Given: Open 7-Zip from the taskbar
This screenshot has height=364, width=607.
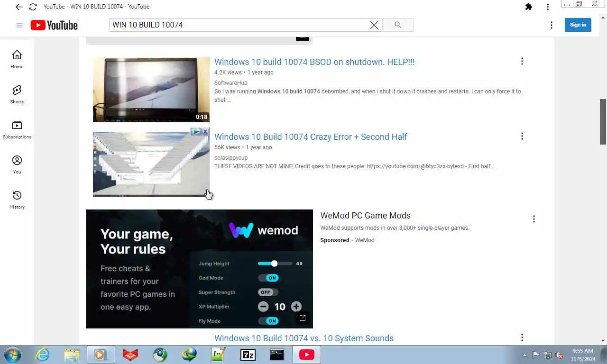Looking at the screenshot, I should (248, 355).
